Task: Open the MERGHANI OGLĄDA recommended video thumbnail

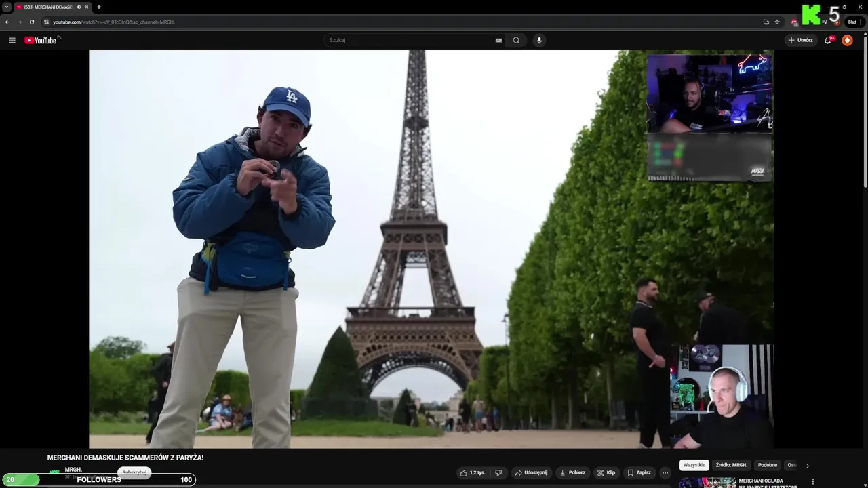Action: point(707,483)
